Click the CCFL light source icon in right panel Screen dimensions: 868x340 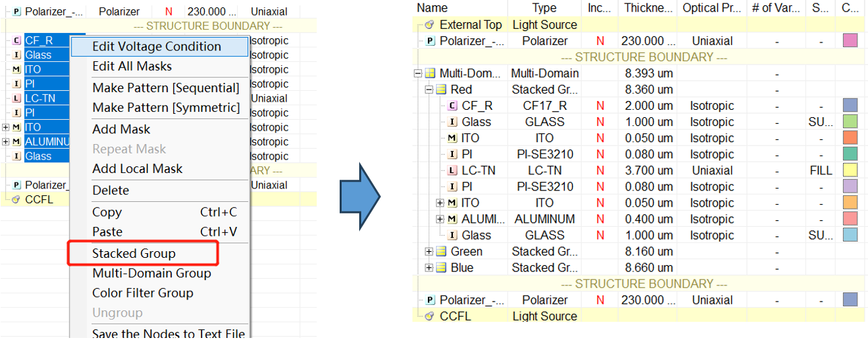click(x=429, y=316)
